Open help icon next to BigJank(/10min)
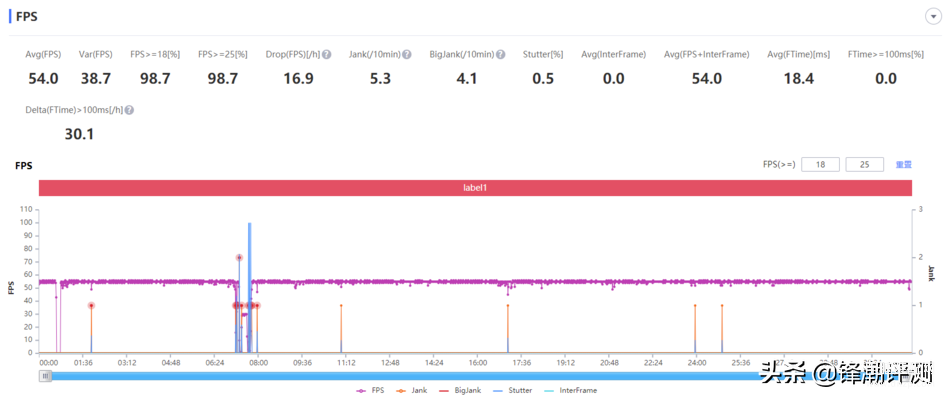 coord(501,54)
